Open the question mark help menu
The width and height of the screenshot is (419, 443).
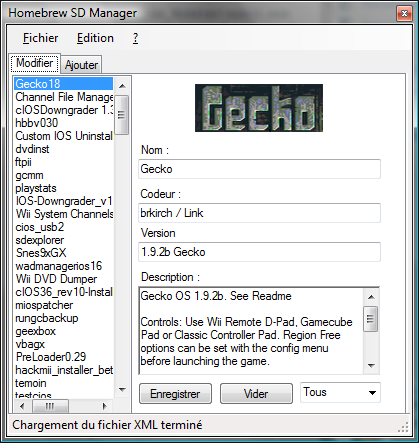[135, 38]
